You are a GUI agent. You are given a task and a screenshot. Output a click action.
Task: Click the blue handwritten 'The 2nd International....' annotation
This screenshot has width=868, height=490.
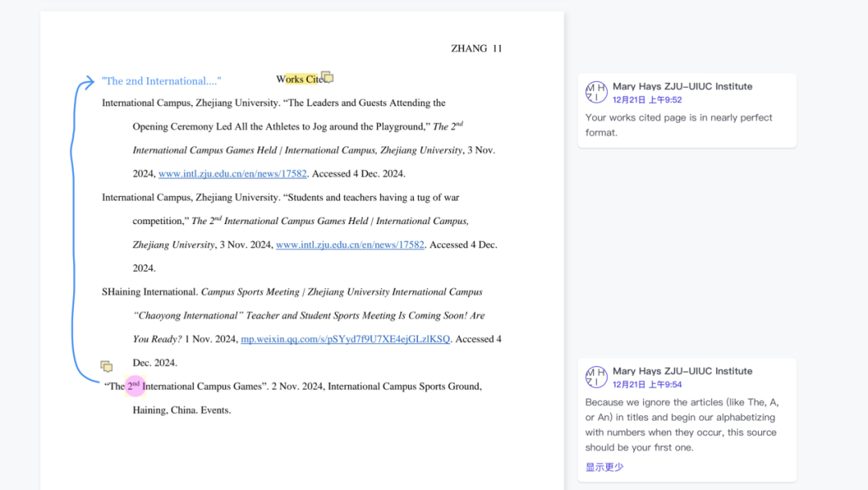coord(161,81)
